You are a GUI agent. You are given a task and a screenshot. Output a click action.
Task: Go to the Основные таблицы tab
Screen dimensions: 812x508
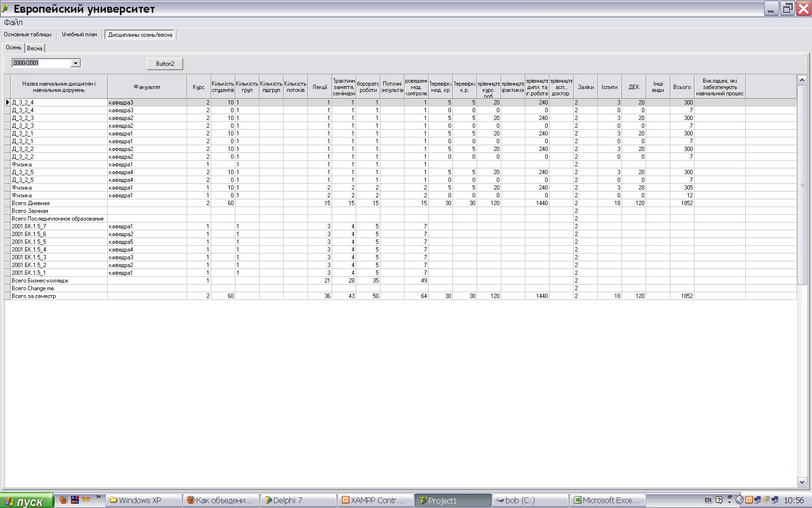click(x=28, y=34)
